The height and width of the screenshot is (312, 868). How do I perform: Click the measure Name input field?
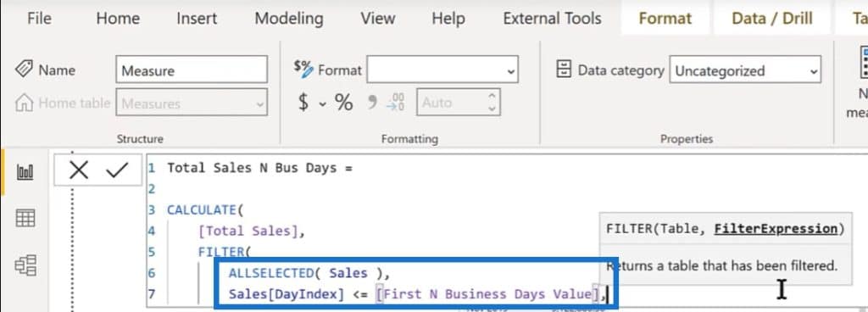click(192, 70)
